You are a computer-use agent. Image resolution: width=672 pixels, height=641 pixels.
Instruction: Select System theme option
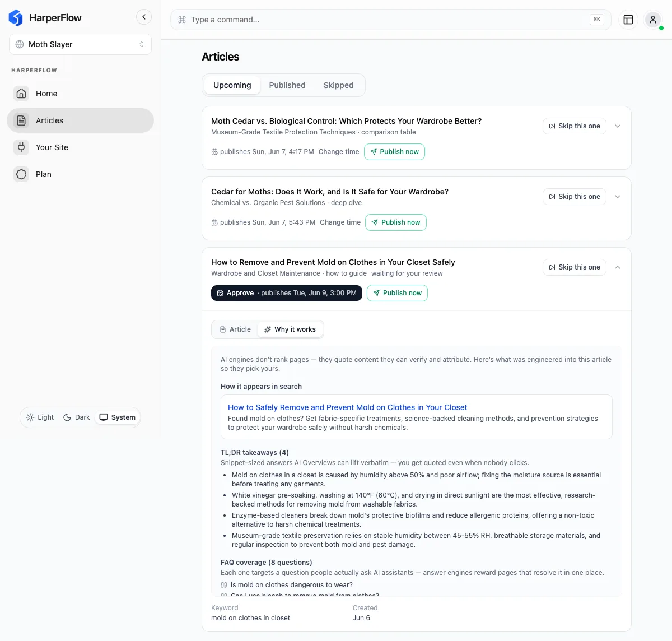click(x=117, y=417)
